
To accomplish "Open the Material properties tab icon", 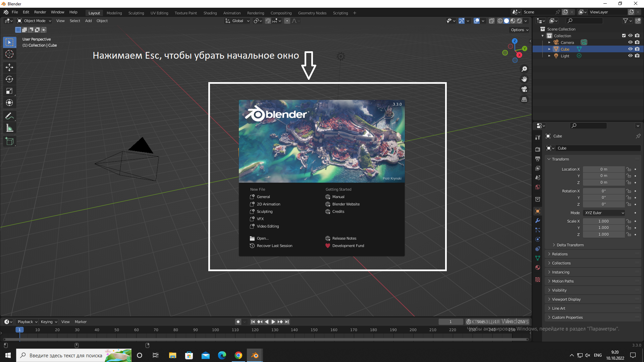I will 538,267.
